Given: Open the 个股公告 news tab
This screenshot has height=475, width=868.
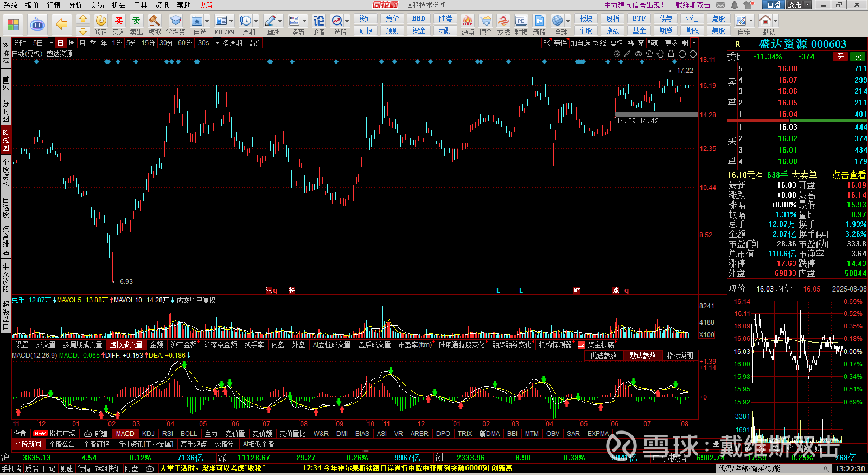Looking at the screenshot, I should pos(62,444).
